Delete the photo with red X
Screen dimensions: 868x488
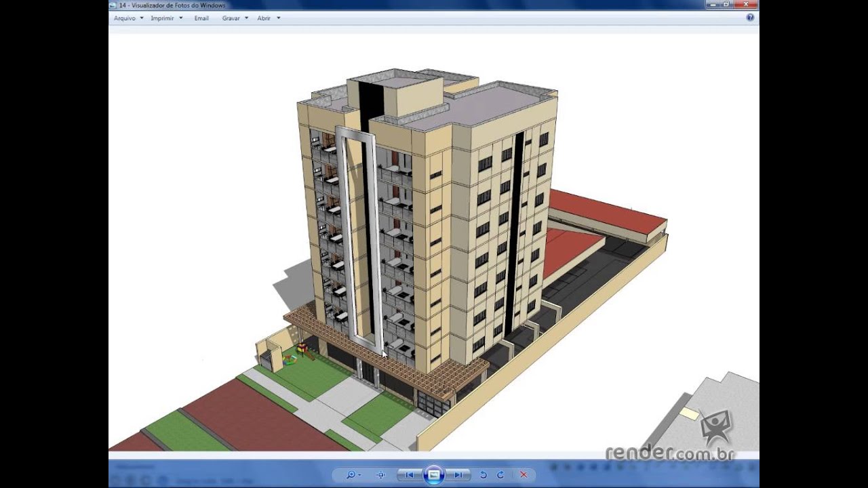click(x=524, y=475)
